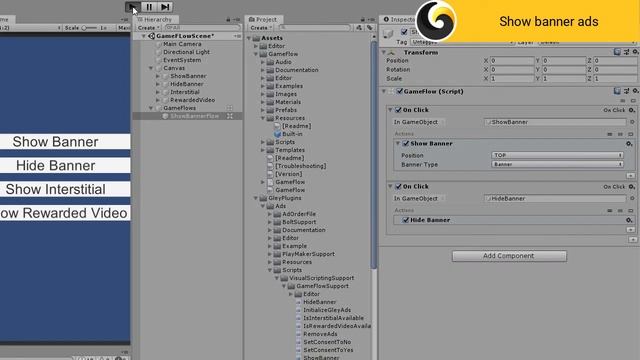Image resolution: width=640 pixels, height=360 pixels.
Task: Open the Inspector tab
Action: pyautogui.click(x=398, y=19)
